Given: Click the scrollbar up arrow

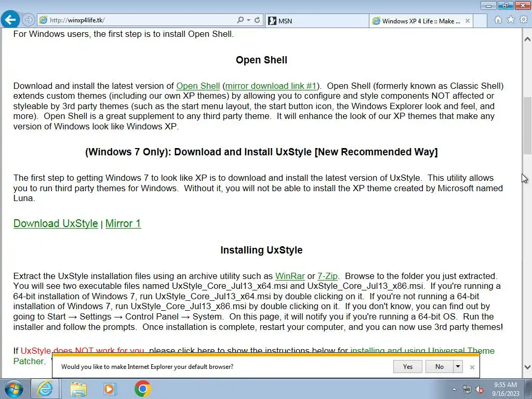Looking at the screenshot, I should coord(527,39).
